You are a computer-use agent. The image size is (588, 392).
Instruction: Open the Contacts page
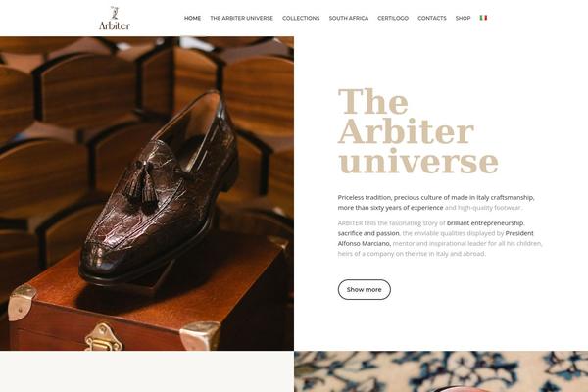click(432, 18)
